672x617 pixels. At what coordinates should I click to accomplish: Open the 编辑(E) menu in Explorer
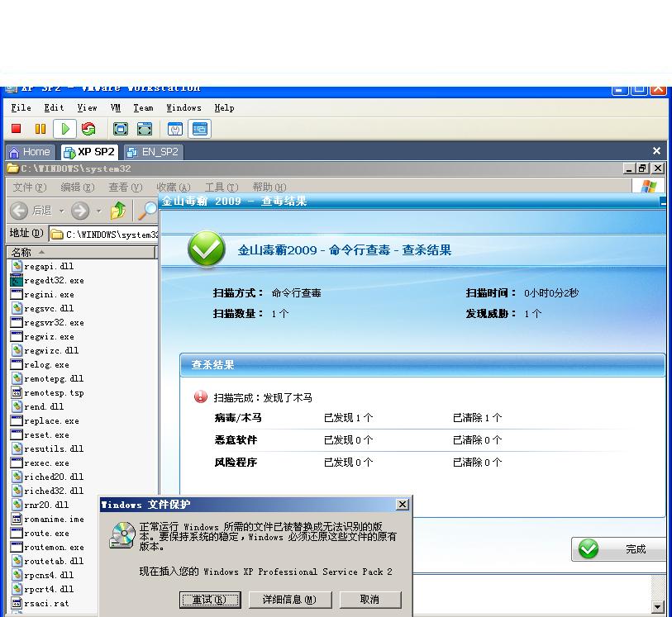pos(78,187)
